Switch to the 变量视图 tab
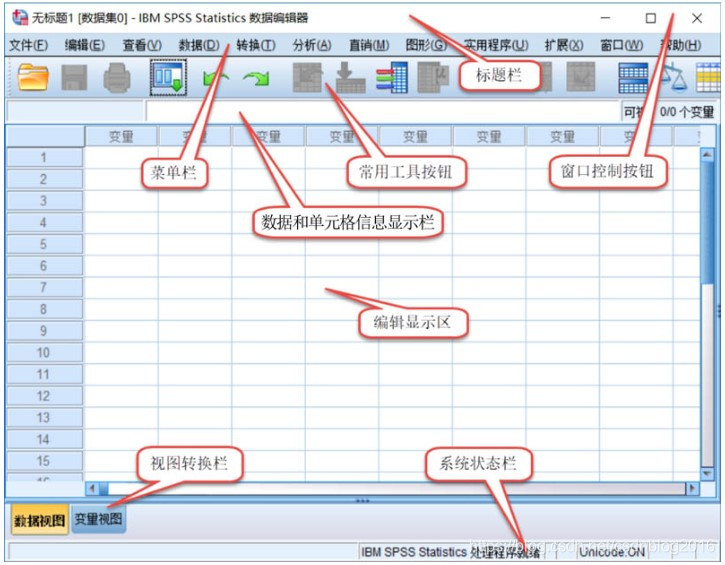 point(98,519)
